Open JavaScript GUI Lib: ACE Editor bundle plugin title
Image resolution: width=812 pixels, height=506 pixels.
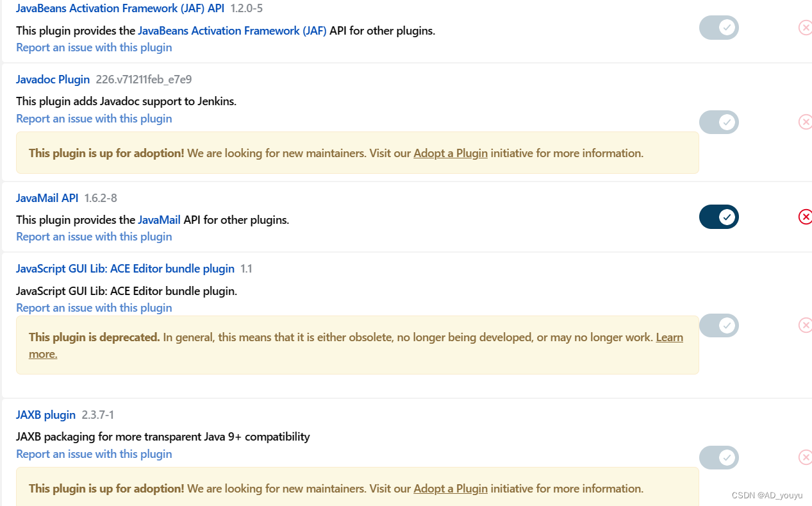coord(125,269)
